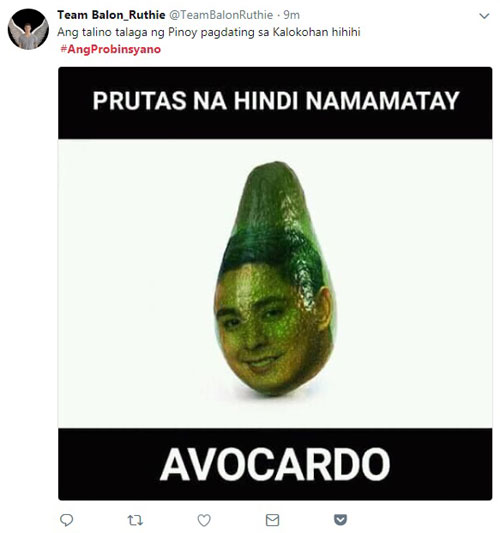Click the PRUTAS NA HINDI NAMAMATAY header
The height and width of the screenshot is (533, 500).
pyautogui.click(x=276, y=101)
